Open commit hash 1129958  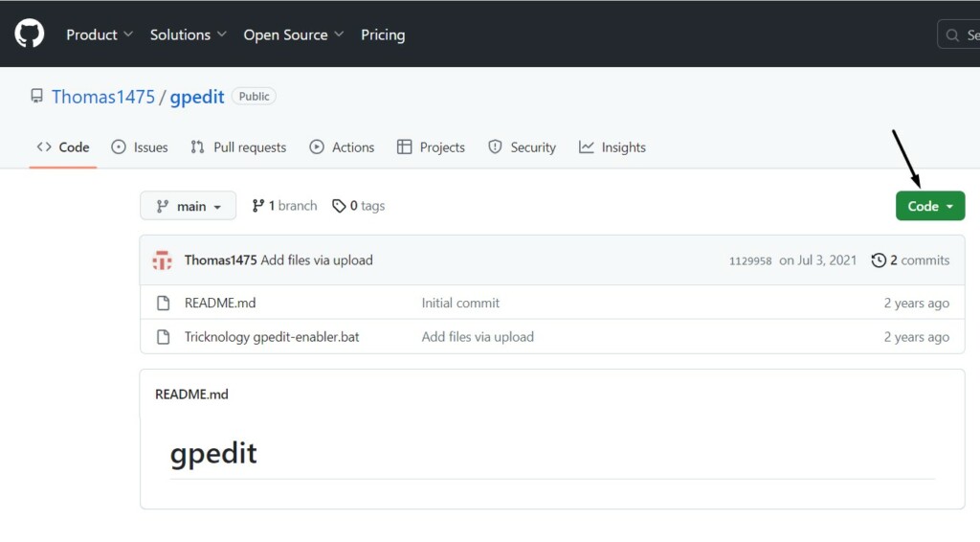click(750, 260)
